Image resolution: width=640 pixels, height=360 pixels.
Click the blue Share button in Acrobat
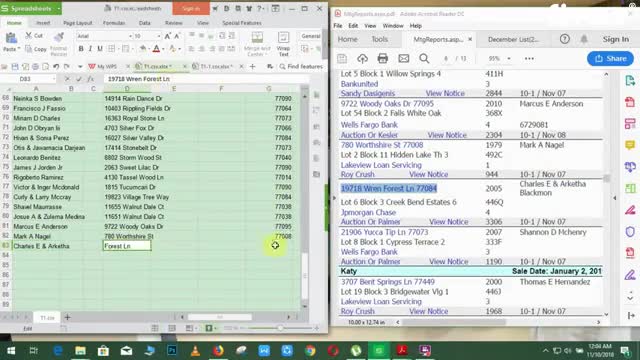coord(610,58)
